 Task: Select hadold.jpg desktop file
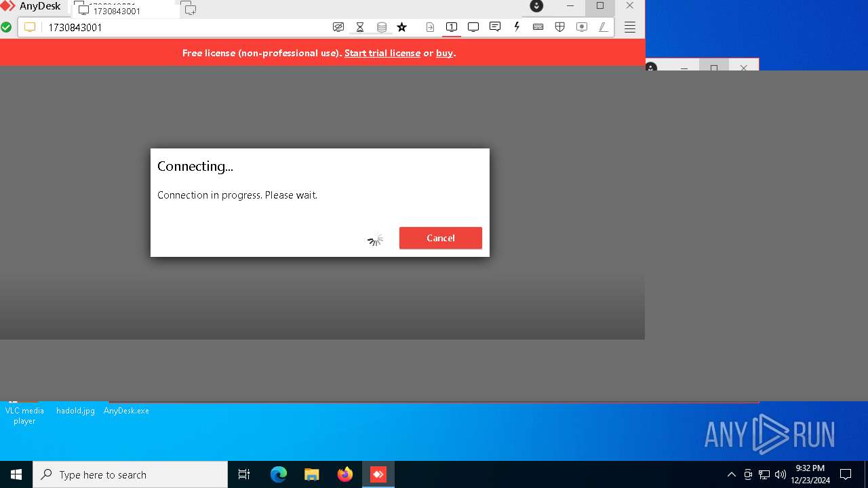pyautogui.click(x=75, y=411)
